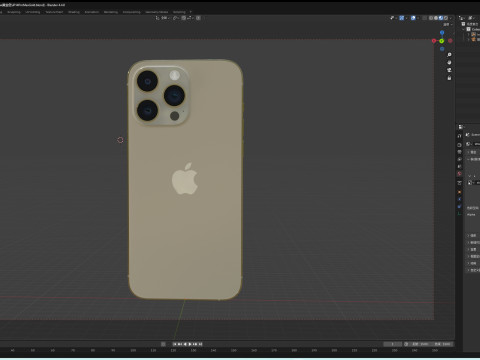This screenshot has width=480, height=360.
Task: Switch to Scripting workspace tab
Action: click(x=179, y=12)
